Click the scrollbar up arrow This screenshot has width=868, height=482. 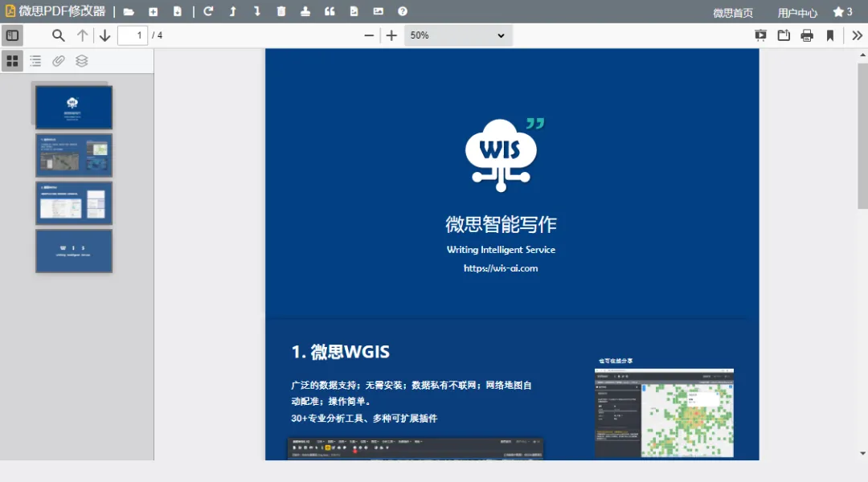coord(862,55)
